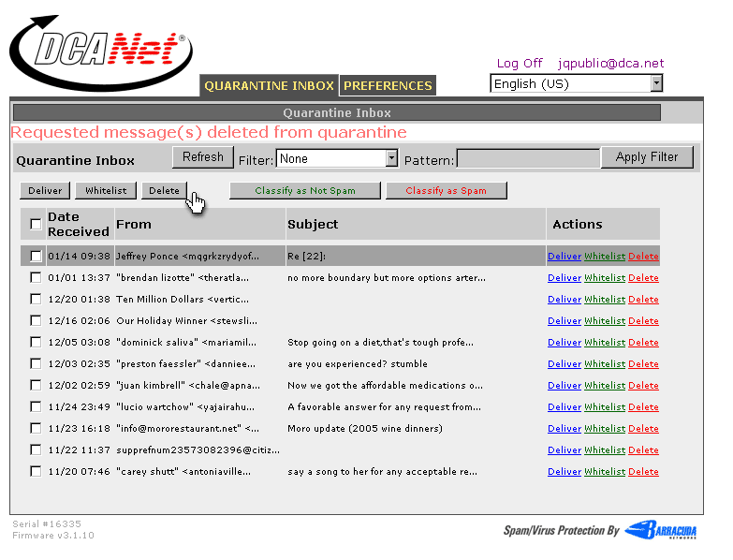Image resolution: width=733 pixels, height=560 pixels.
Task: Delete the supprefnum23573082396 message
Action: pyautogui.click(x=643, y=449)
